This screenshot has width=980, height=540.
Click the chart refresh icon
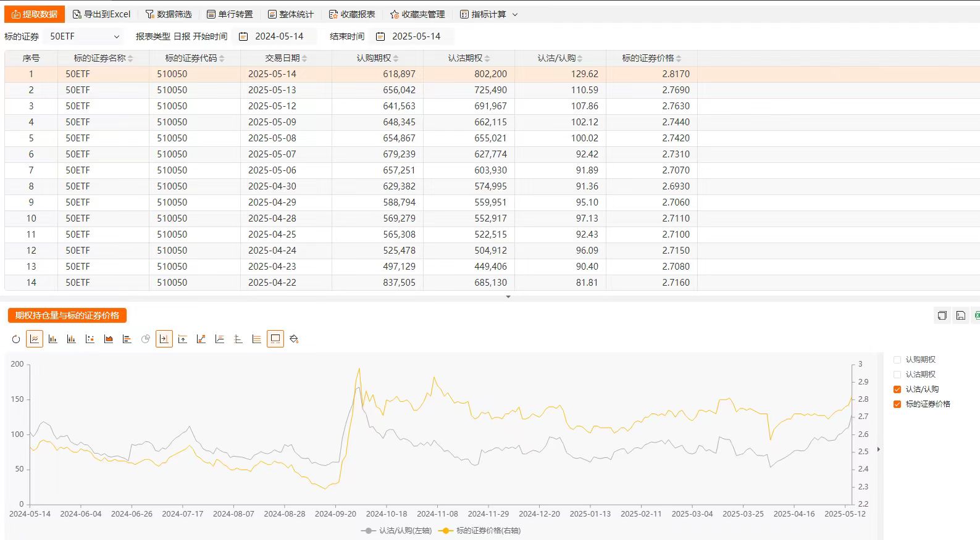coord(16,339)
